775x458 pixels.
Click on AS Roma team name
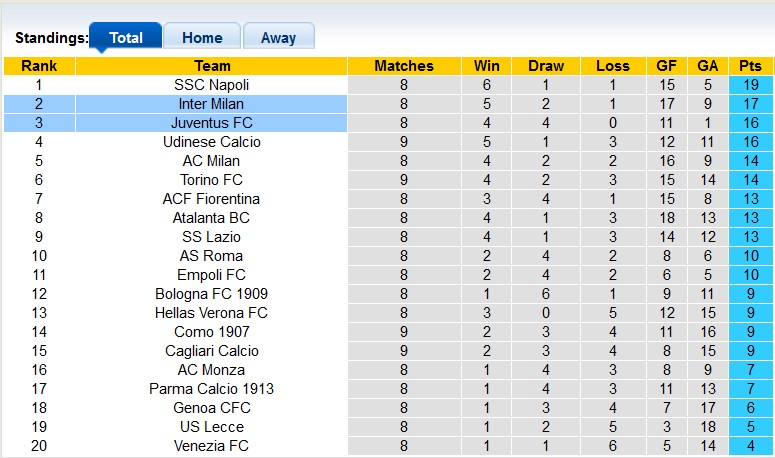pyautogui.click(x=211, y=256)
